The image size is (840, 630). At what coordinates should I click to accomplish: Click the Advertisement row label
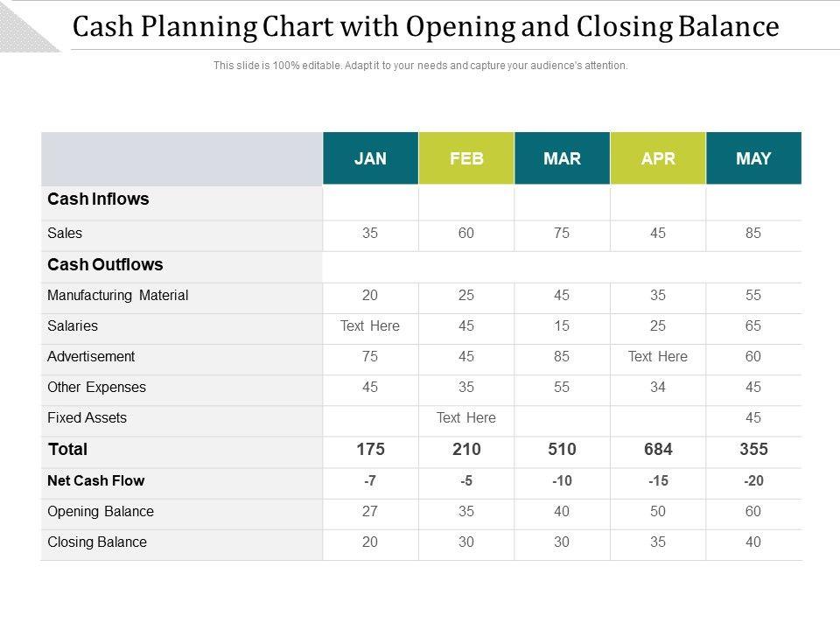point(91,357)
